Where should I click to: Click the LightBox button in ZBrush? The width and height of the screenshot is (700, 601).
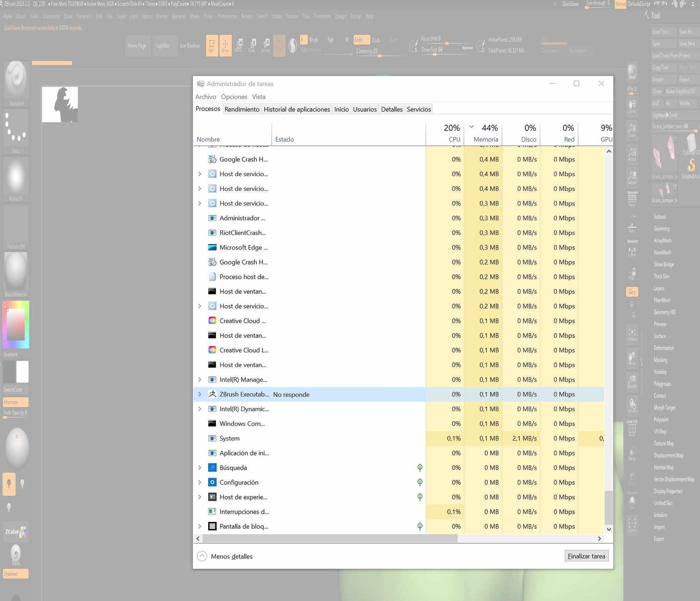click(163, 46)
